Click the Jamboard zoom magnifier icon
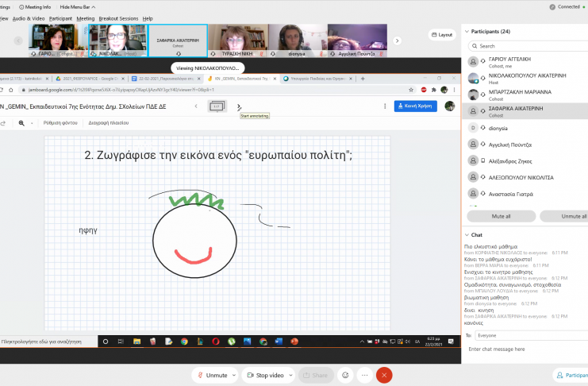 [x=21, y=123]
